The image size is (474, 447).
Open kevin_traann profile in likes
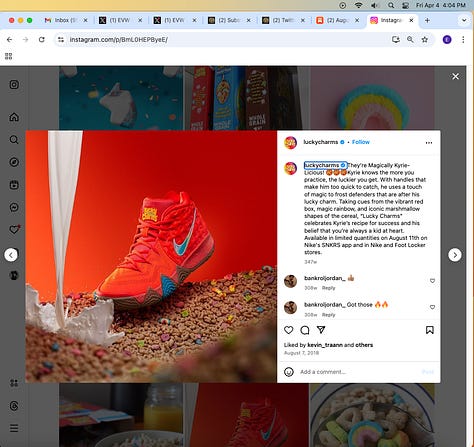point(325,345)
